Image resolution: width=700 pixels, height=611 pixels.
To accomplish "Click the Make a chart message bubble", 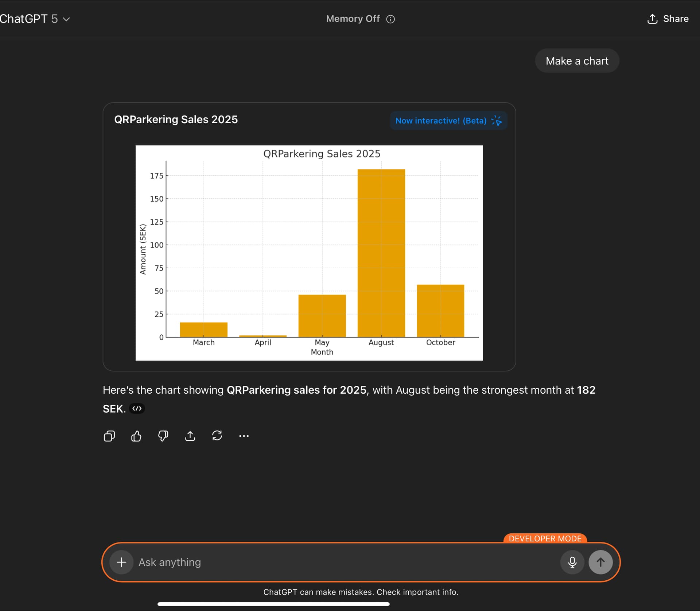I will [577, 61].
